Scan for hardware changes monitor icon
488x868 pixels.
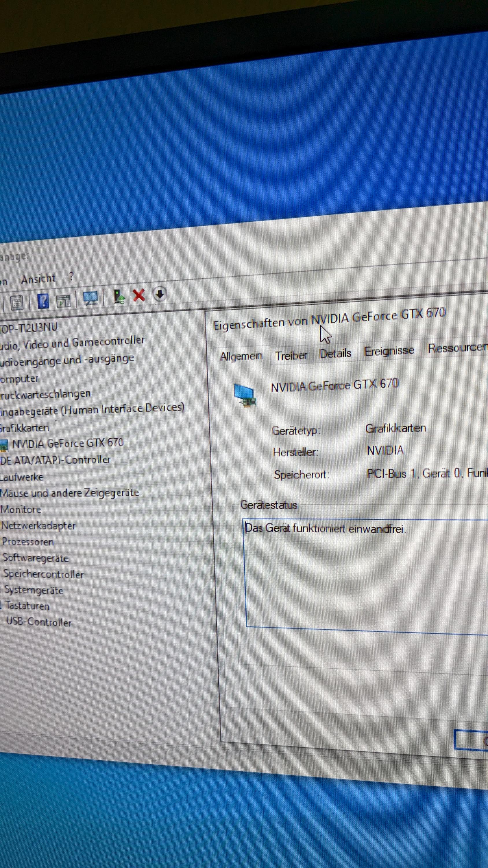coord(90,298)
